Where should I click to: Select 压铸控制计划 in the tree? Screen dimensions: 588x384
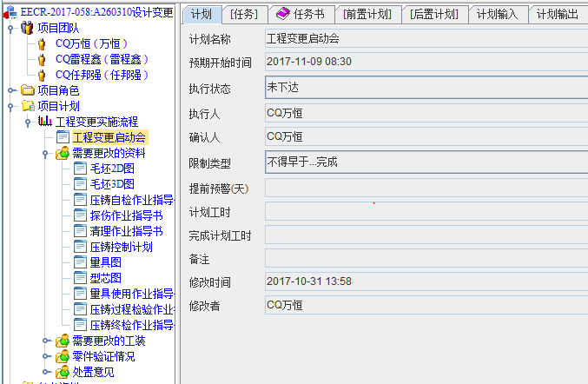[x=121, y=247]
